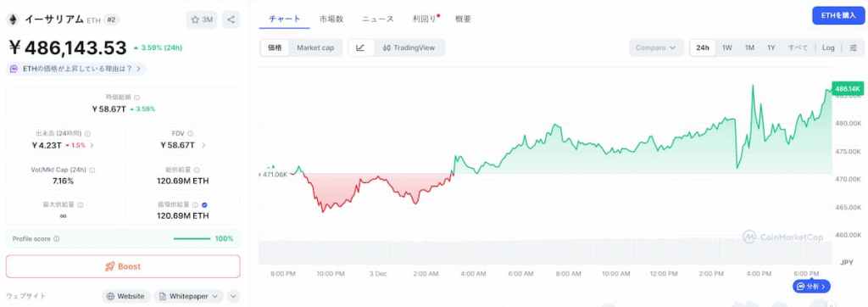The image size is (868, 307).
Task: Click the green 486.14K price label on chart
Action: tap(847, 89)
